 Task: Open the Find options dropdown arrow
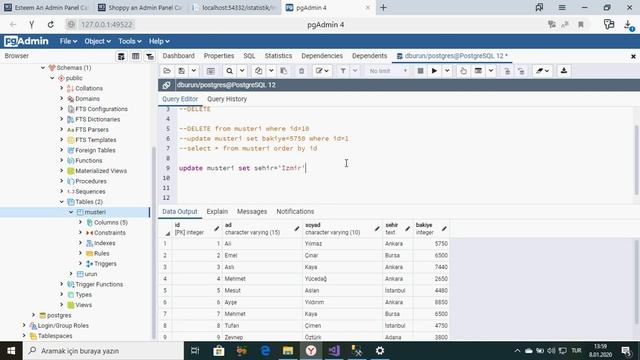[x=242, y=71]
